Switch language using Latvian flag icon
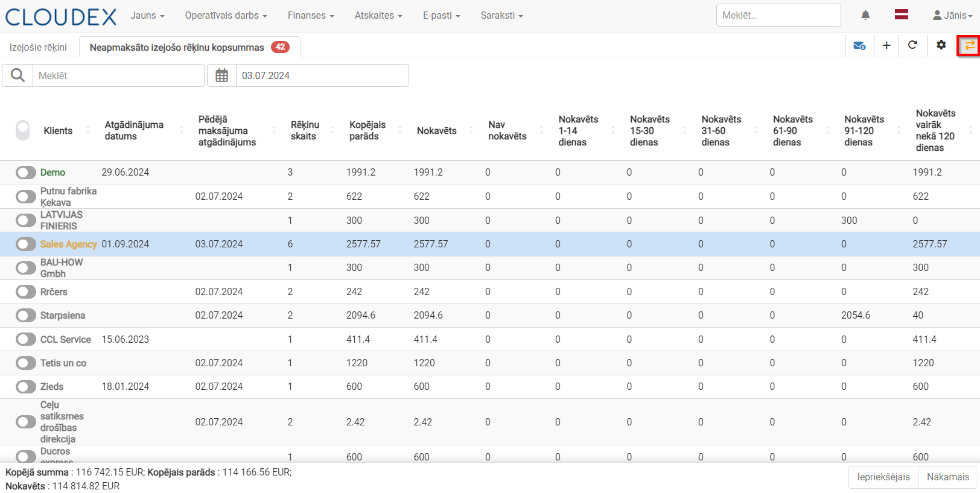Image resolution: width=980 pixels, height=493 pixels. point(902,15)
